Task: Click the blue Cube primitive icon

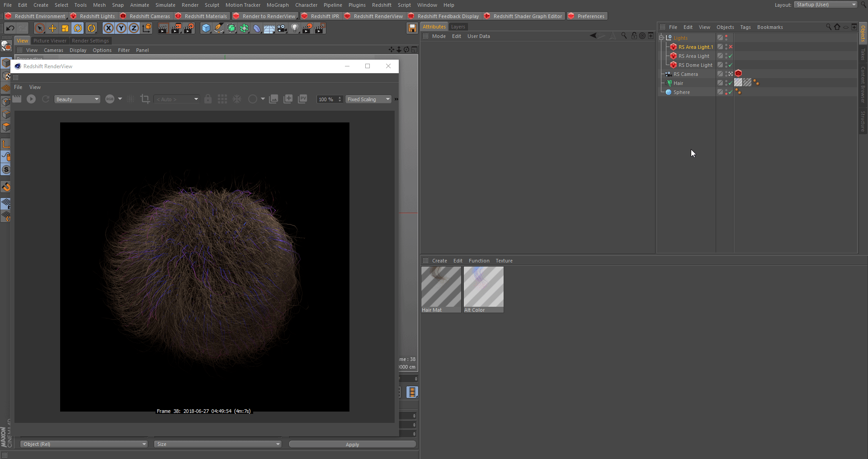Action: click(206, 28)
